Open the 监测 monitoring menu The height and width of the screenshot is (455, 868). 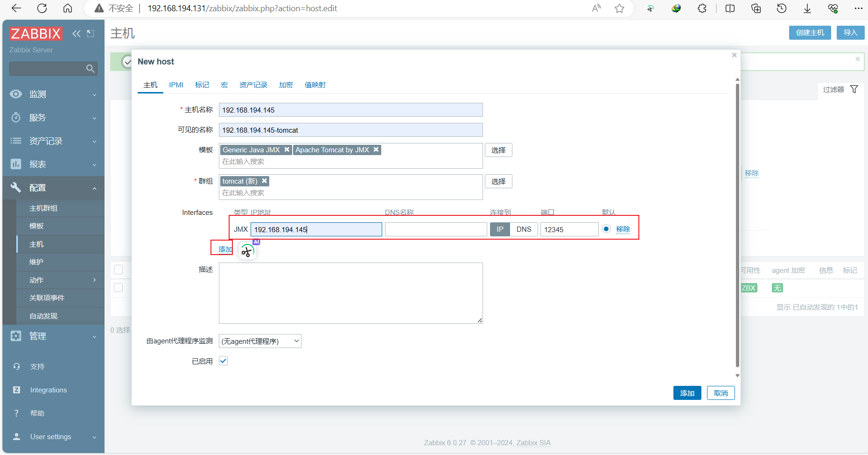pyautogui.click(x=53, y=94)
